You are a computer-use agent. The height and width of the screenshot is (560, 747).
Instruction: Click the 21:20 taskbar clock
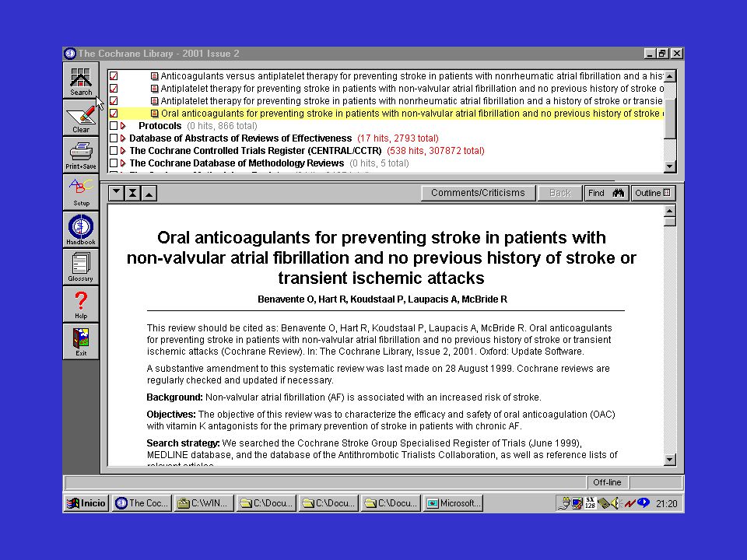coord(667,503)
